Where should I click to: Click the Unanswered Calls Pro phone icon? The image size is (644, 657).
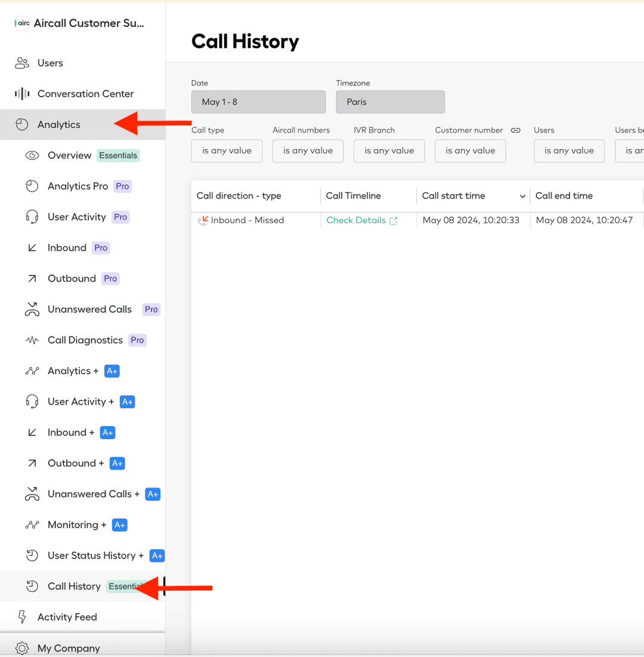tap(32, 310)
